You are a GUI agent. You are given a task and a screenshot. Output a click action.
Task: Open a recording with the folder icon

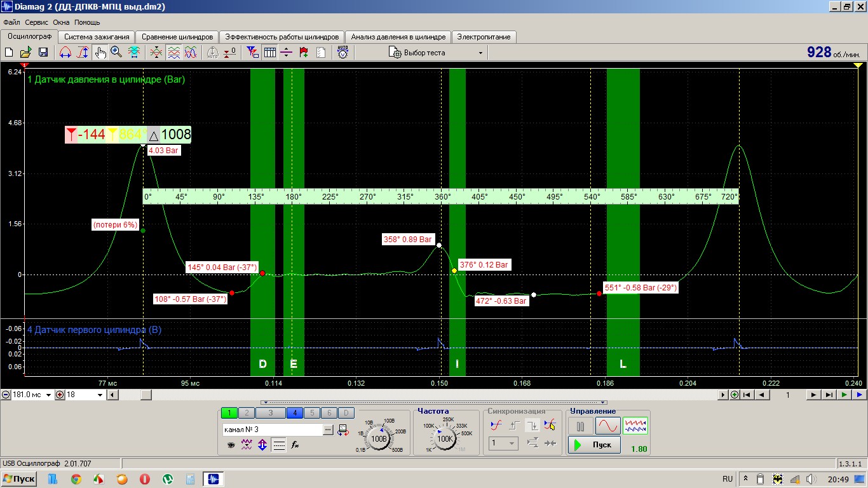click(x=26, y=53)
